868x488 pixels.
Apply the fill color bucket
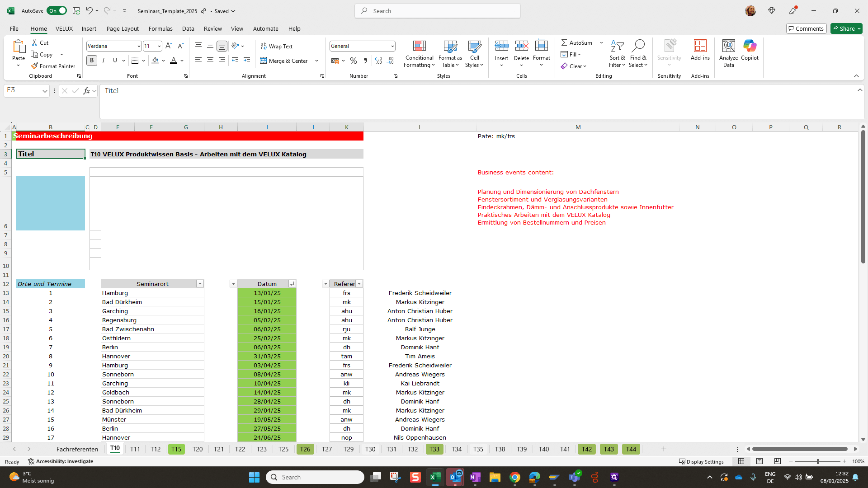pos(155,60)
